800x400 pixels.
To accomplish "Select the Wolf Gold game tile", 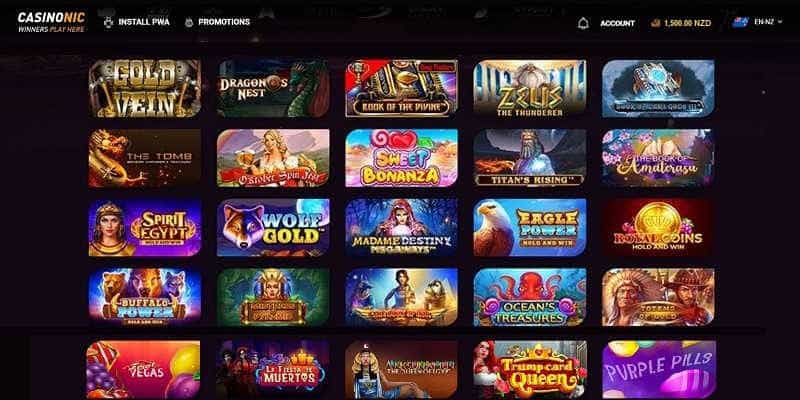I will (273, 227).
